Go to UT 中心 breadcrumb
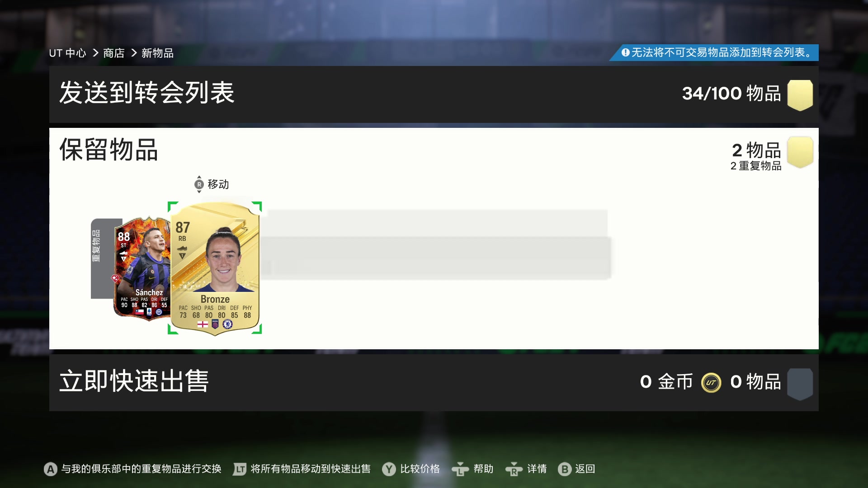Viewport: 868px width, 488px height. 67,53
